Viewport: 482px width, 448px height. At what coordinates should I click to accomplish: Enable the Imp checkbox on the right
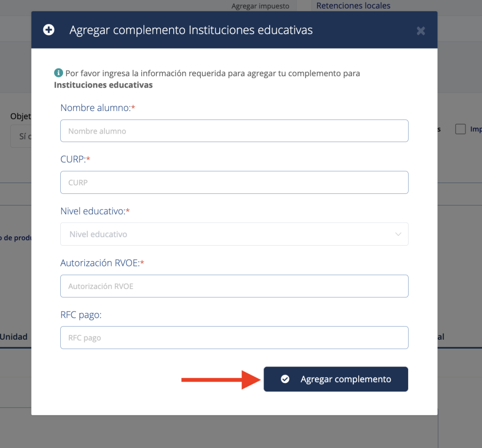click(460, 129)
